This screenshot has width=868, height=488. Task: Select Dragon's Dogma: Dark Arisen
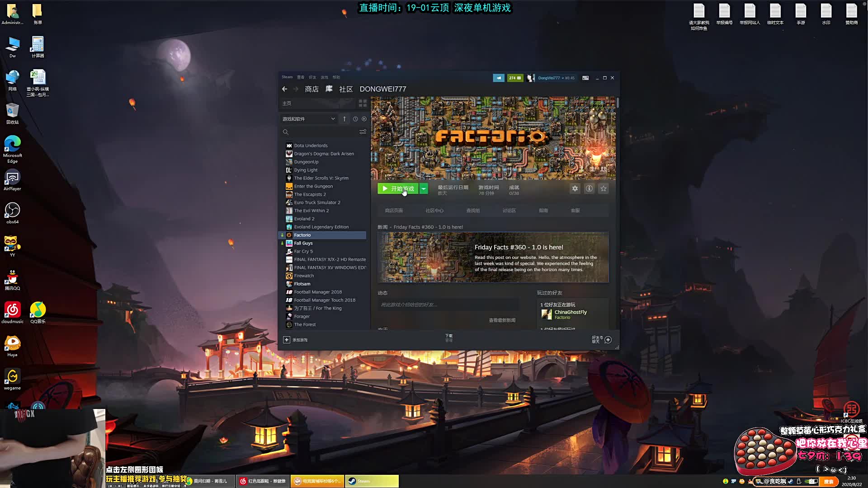point(323,154)
